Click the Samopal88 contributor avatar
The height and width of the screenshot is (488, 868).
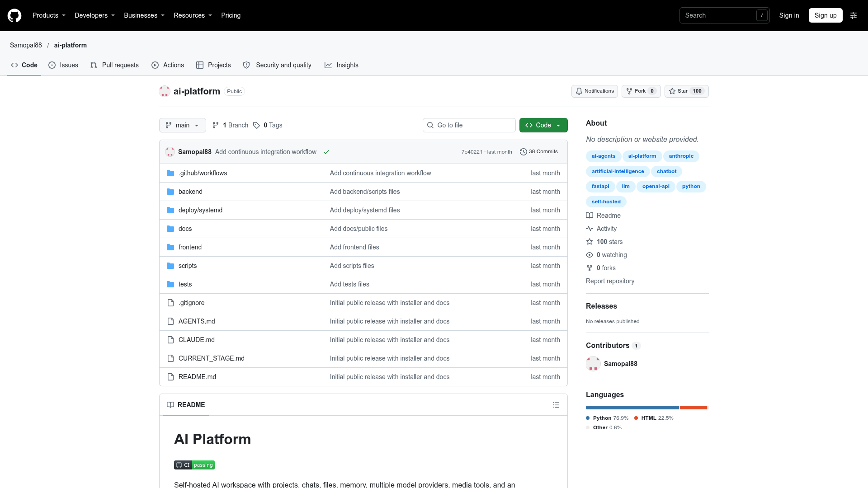click(593, 364)
